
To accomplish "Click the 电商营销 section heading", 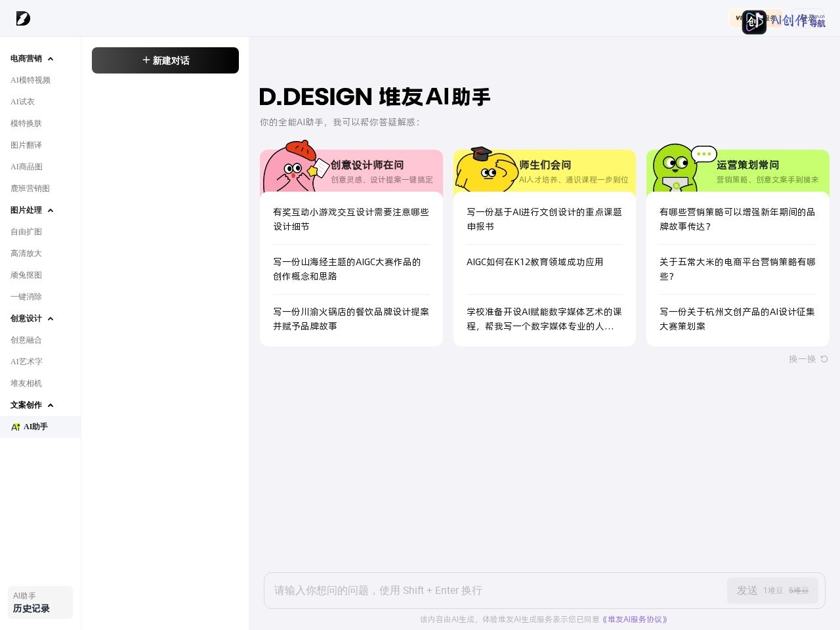I will (26, 58).
